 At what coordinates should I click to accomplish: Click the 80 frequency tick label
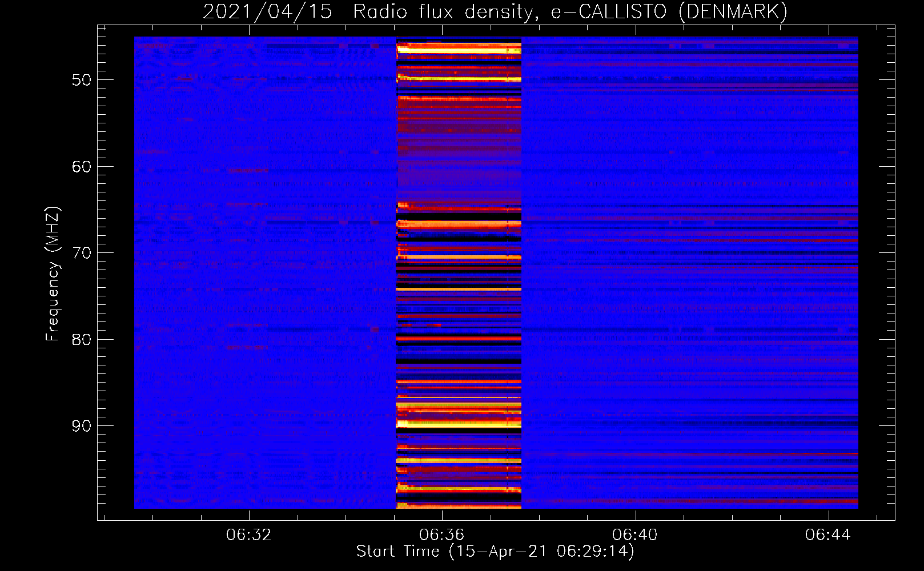click(82, 340)
